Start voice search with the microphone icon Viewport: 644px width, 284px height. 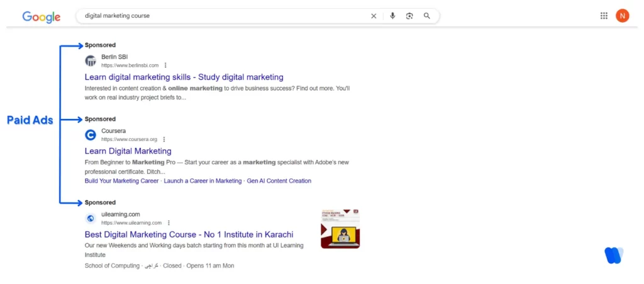[x=392, y=16]
